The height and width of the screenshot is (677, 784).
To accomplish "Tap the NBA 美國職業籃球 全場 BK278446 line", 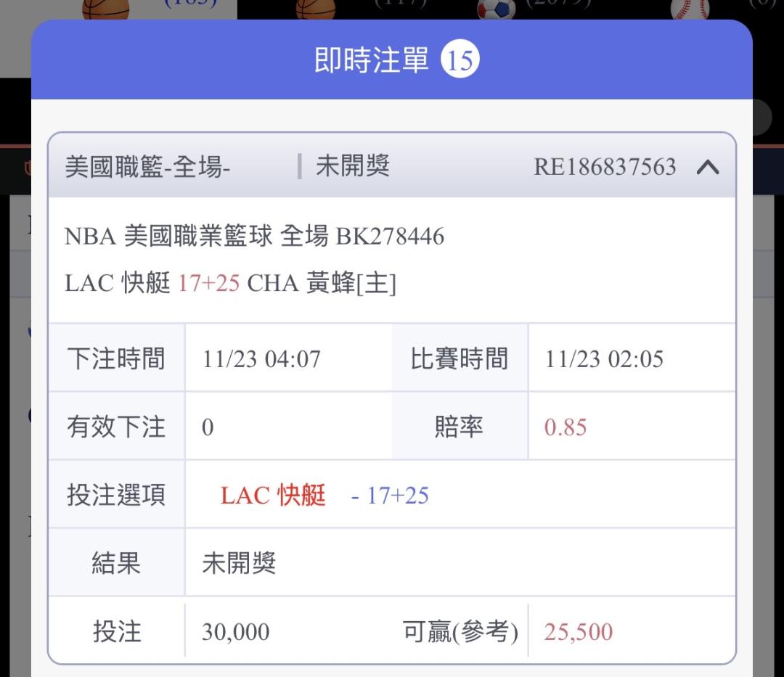I will point(254,237).
